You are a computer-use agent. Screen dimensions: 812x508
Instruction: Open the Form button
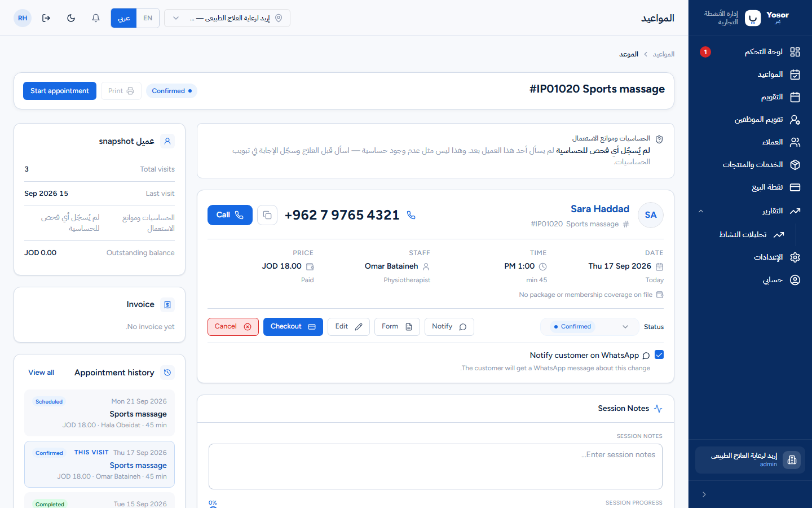pyautogui.click(x=397, y=327)
